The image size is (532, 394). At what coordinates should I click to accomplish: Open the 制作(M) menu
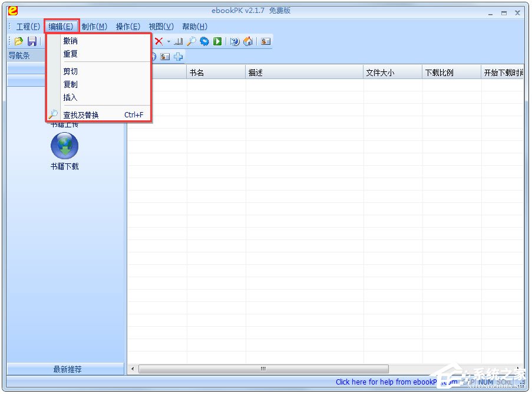[x=94, y=27]
